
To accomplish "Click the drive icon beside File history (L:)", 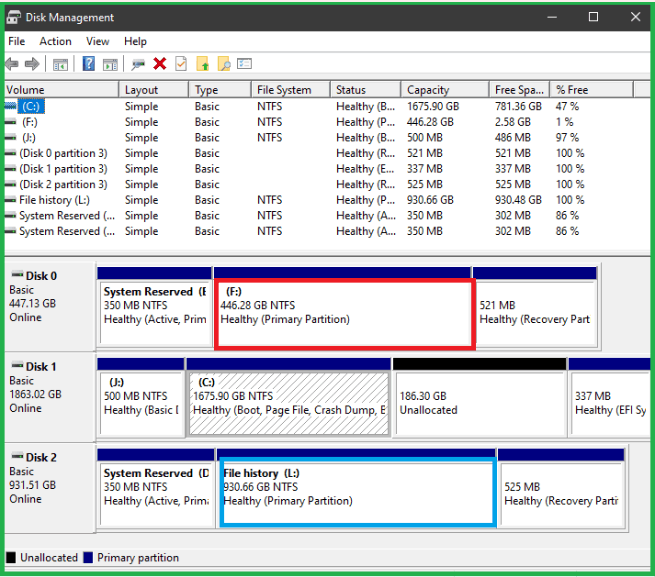I will click(10, 200).
